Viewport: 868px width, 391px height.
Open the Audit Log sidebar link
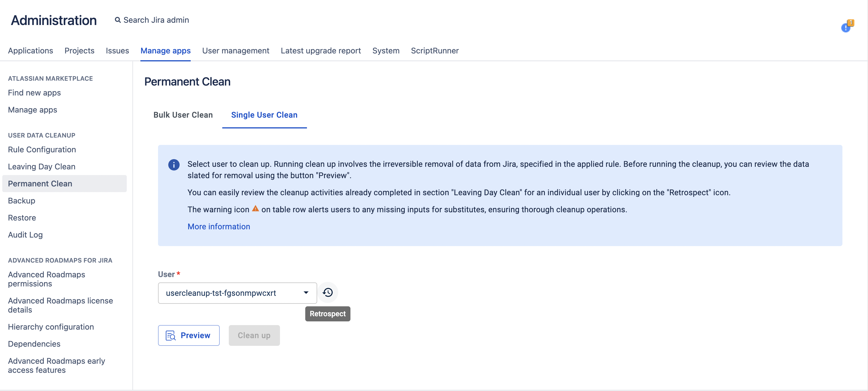point(25,235)
